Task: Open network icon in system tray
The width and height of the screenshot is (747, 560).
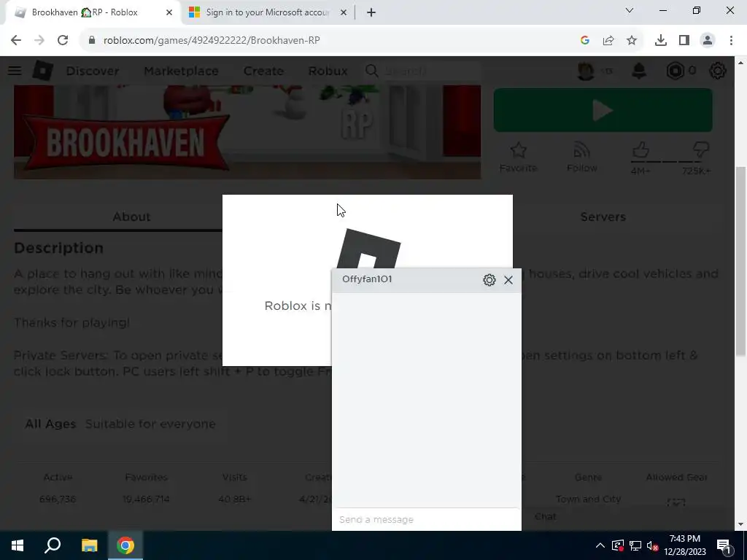Action: [635, 545]
